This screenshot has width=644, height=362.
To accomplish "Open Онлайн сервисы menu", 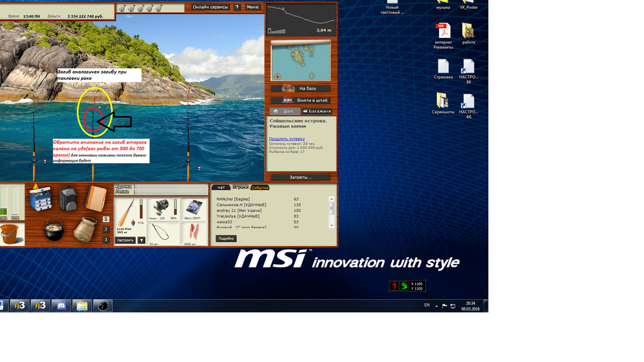I will pos(211,7).
